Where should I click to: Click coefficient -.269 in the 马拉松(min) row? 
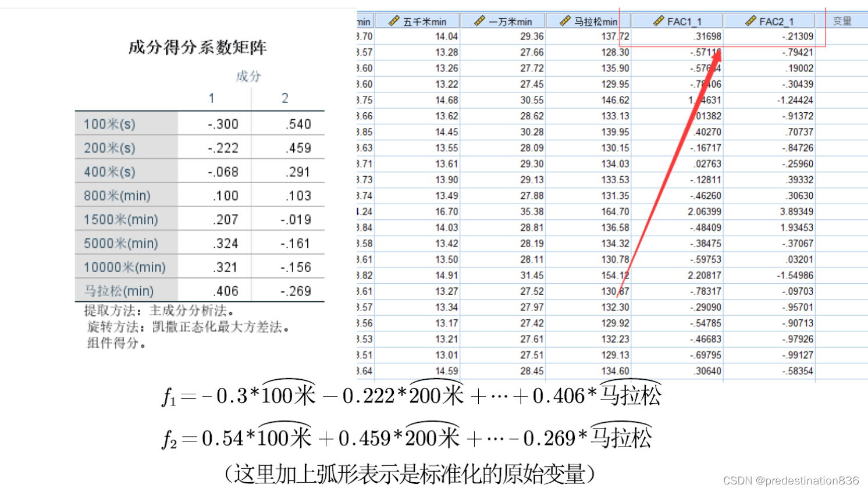tap(296, 291)
